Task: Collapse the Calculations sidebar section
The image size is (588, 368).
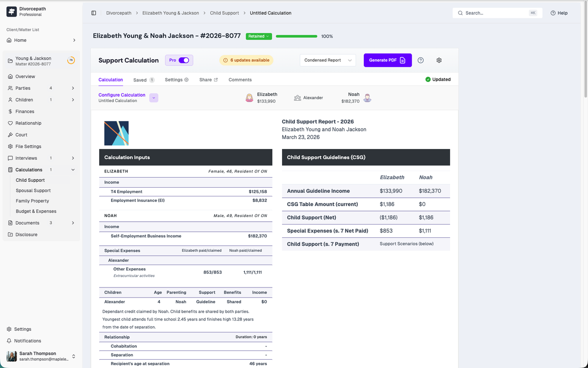Action: [x=73, y=170]
